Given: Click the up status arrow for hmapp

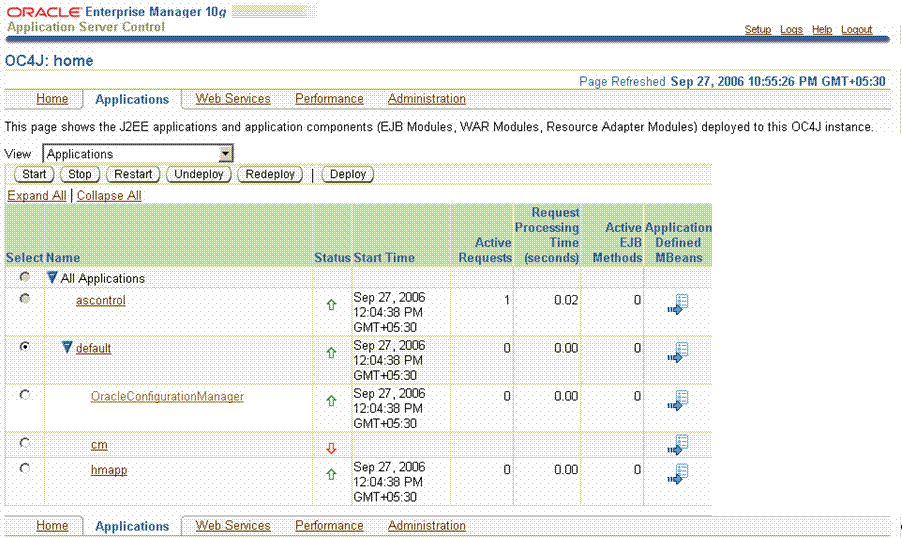Looking at the screenshot, I should [x=331, y=475].
